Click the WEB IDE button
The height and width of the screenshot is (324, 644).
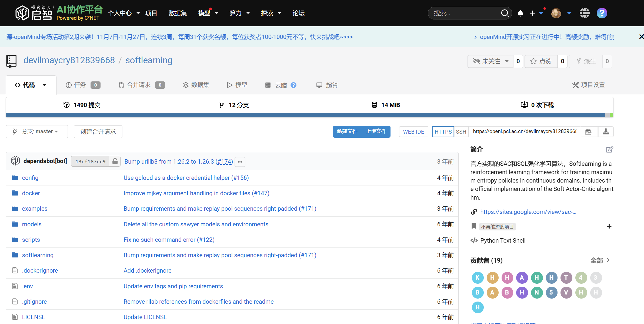pos(413,132)
